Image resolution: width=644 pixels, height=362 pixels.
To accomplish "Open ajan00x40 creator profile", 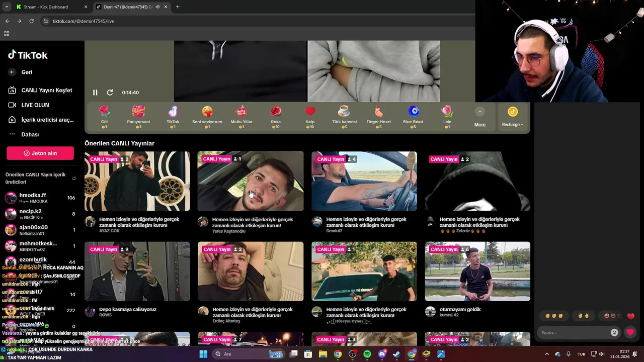I will (40, 230).
